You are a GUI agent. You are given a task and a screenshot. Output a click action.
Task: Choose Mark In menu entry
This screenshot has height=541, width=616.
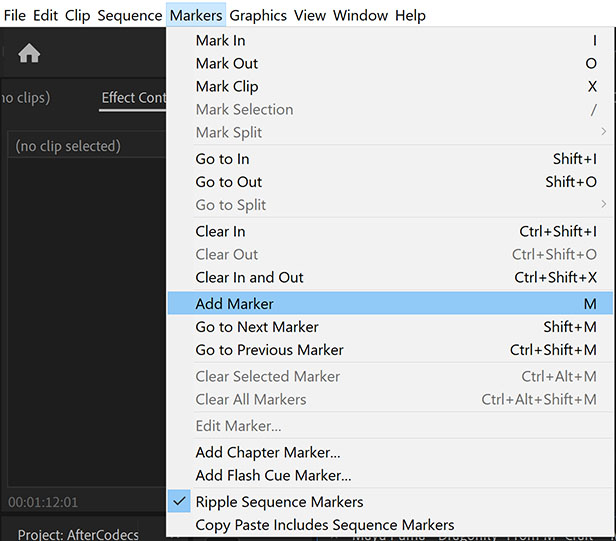click(220, 41)
